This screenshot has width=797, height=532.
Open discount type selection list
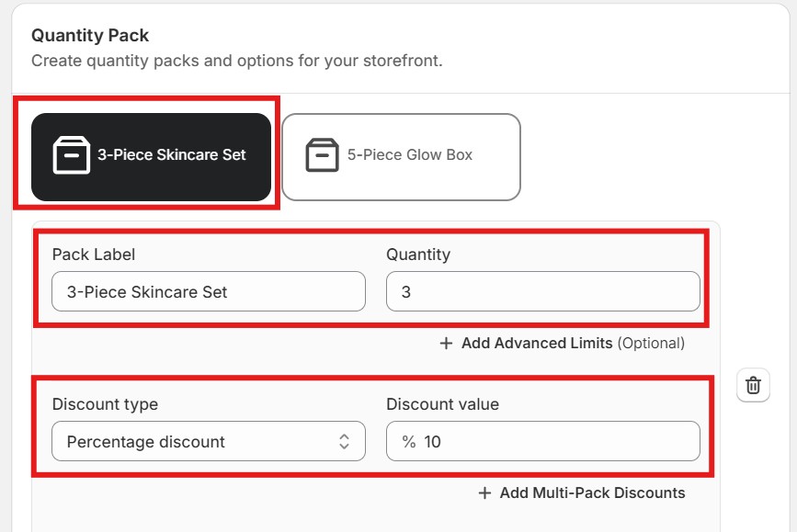[x=209, y=441]
